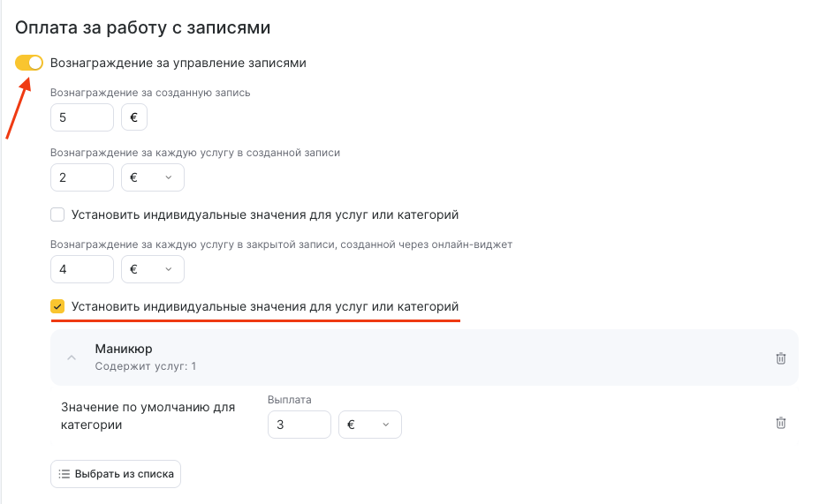Click the € symbol beside created-record reward
The image size is (819, 504).
point(133,117)
